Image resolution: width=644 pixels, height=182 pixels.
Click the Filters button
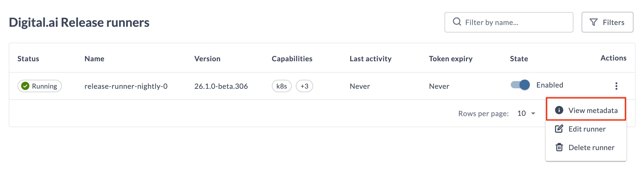607,22
